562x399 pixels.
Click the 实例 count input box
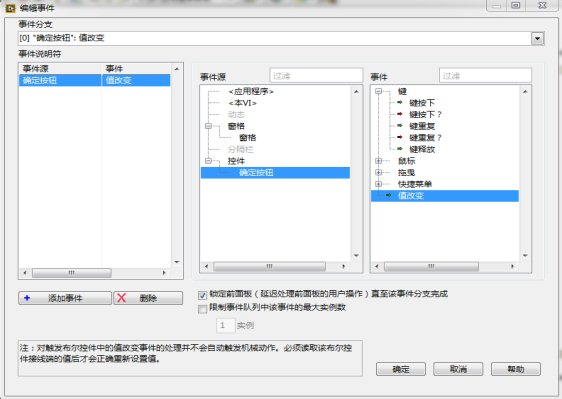pos(225,326)
